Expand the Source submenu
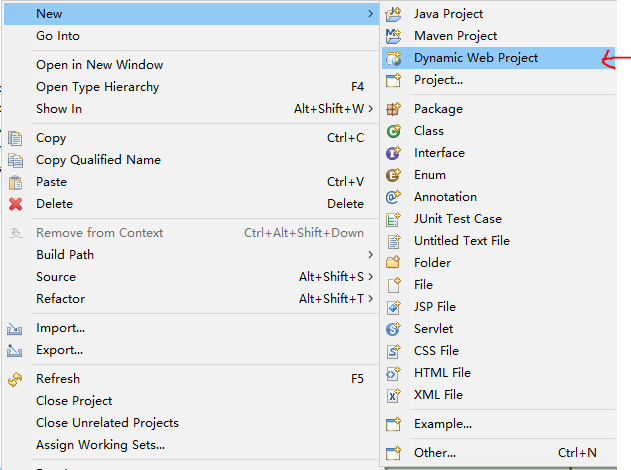631x470 pixels. click(x=370, y=277)
